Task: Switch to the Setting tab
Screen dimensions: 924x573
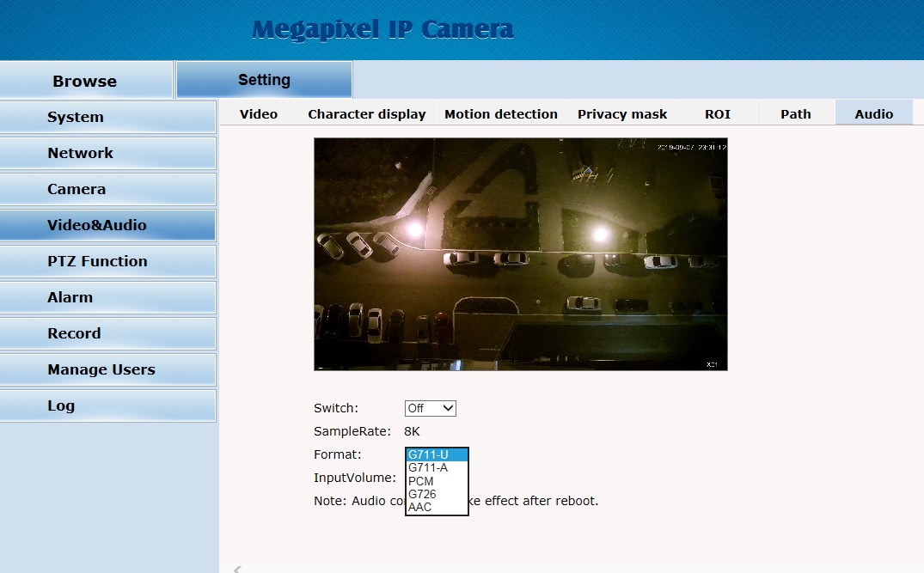Action: click(264, 80)
